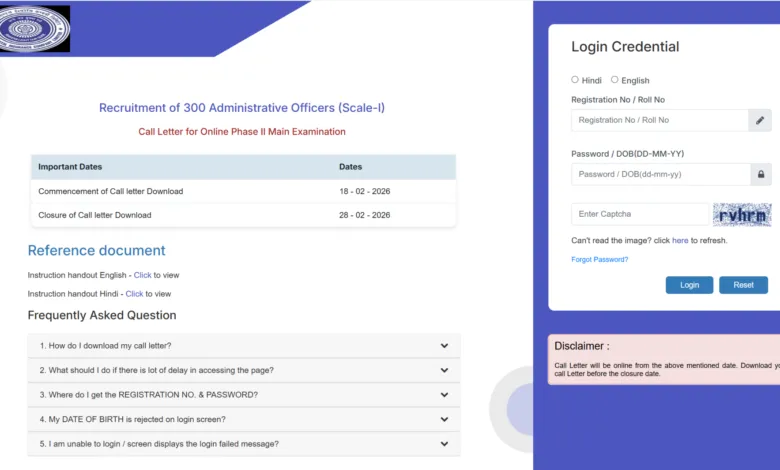Click the lock icon beside Password field
780x470 pixels.
(x=761, y=175)
